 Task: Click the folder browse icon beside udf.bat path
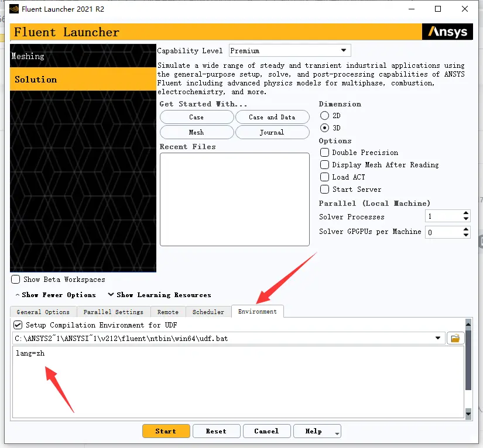coord(455,339)
